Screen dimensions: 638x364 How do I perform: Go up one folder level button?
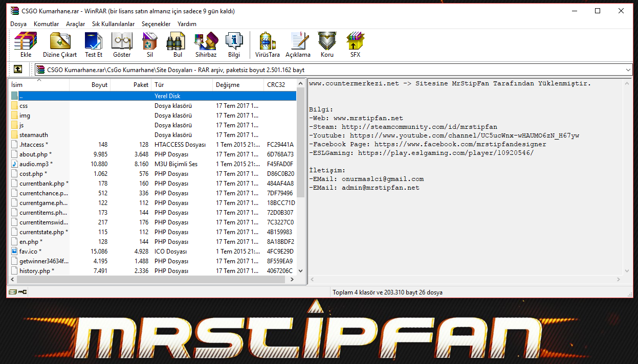(x=18, y=69)
